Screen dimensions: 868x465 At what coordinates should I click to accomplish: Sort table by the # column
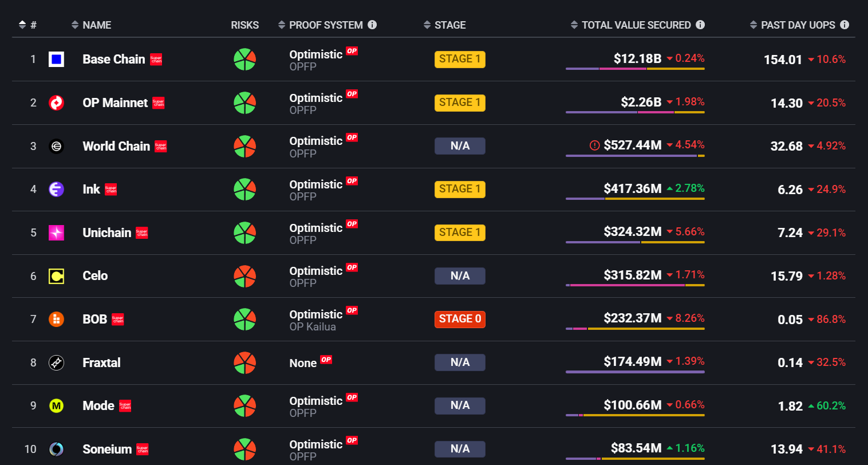point(27,25)
